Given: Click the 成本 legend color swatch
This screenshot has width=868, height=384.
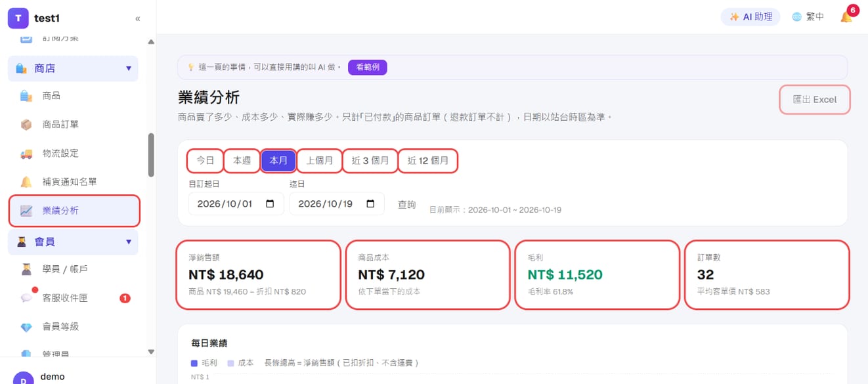Looking at the screenshot, I should [230, 363].
